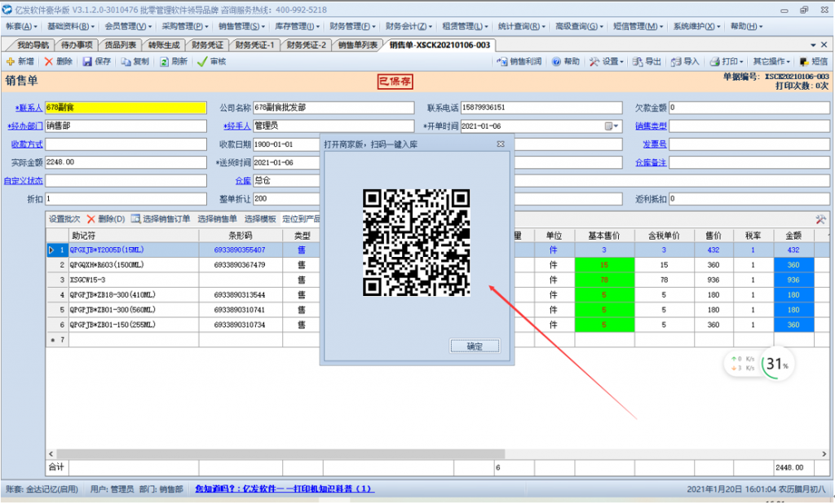The height and width of the screenshot is (504, 835).
Task: Click the 实际金额 field showing 2248.00
Action: (126, 162)
